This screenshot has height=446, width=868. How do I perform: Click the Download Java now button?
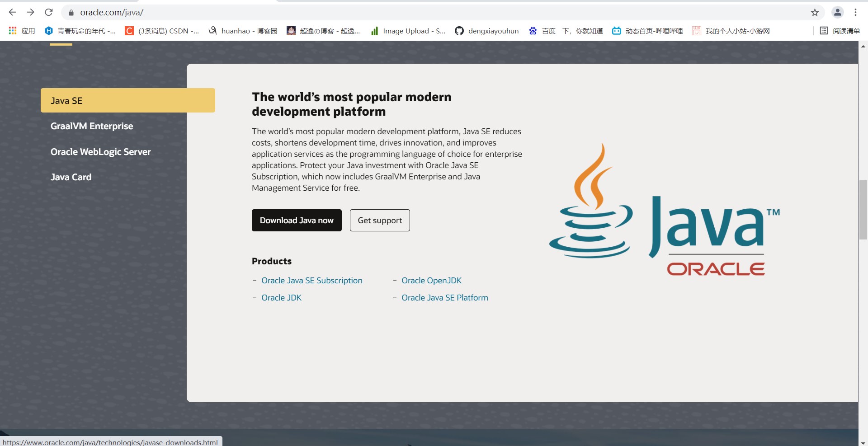(x=297, y=220)
